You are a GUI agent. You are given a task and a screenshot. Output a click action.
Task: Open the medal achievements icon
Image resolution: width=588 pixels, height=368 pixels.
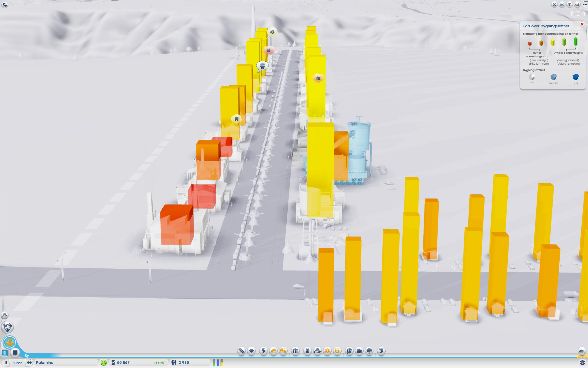pyautogui.click(x=554, y=5)
